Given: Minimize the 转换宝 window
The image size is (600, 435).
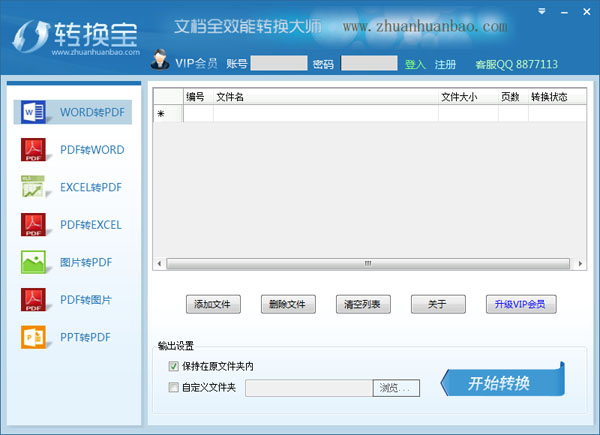Looking at the screenshot, I should (564, 13).
